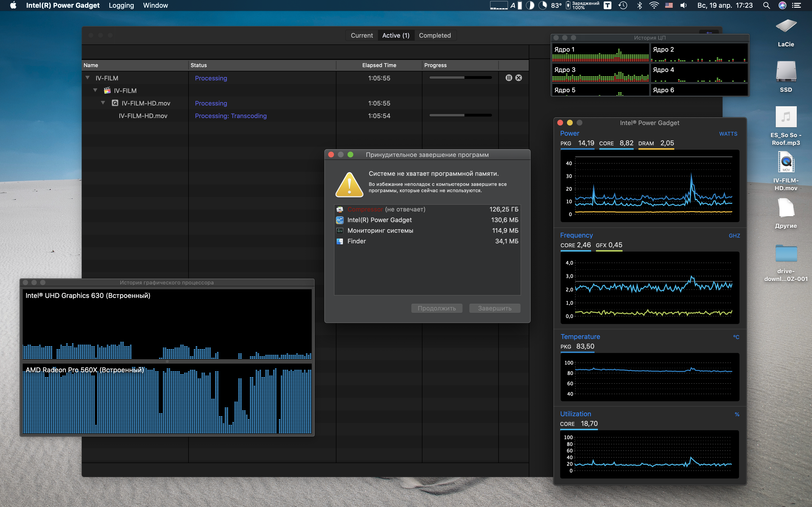Screen dimensions: 812x507
Task: Toggle input language flag in menu bar
Action: pyautogui.click(x=669, y=5)
